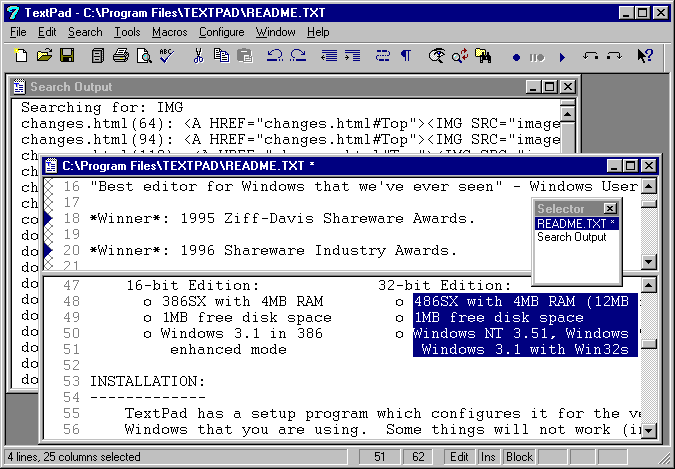Toggle visible paragraph marks icon

pos(406,56)
